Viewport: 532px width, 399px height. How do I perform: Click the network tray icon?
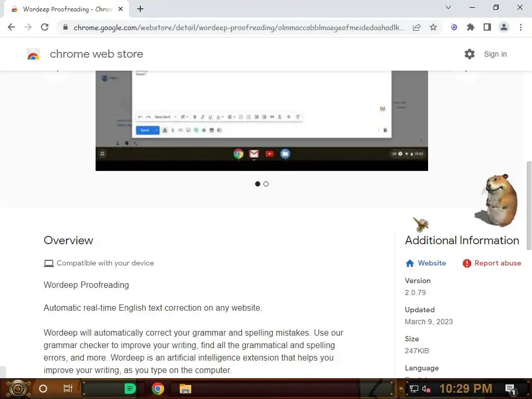tap(414, 389)
